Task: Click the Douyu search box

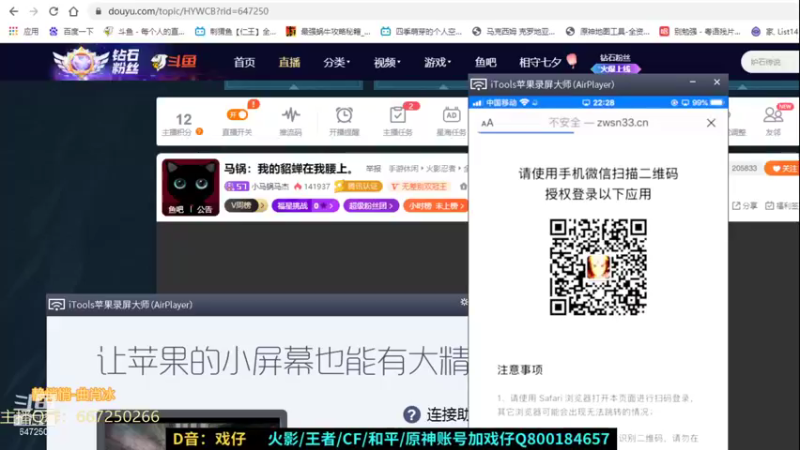Action: [x=770, y=62]
